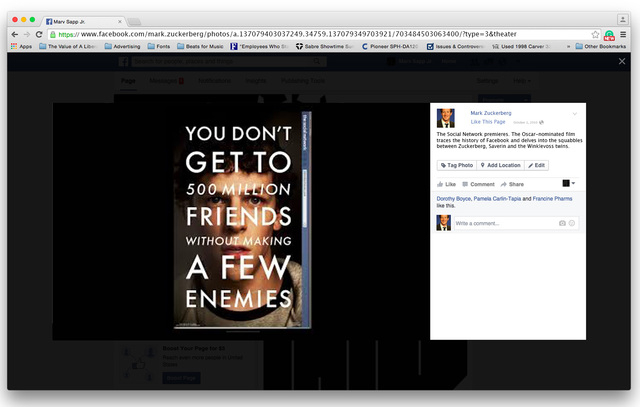Like the photo with the thumbs-up

tap(446, 185)
